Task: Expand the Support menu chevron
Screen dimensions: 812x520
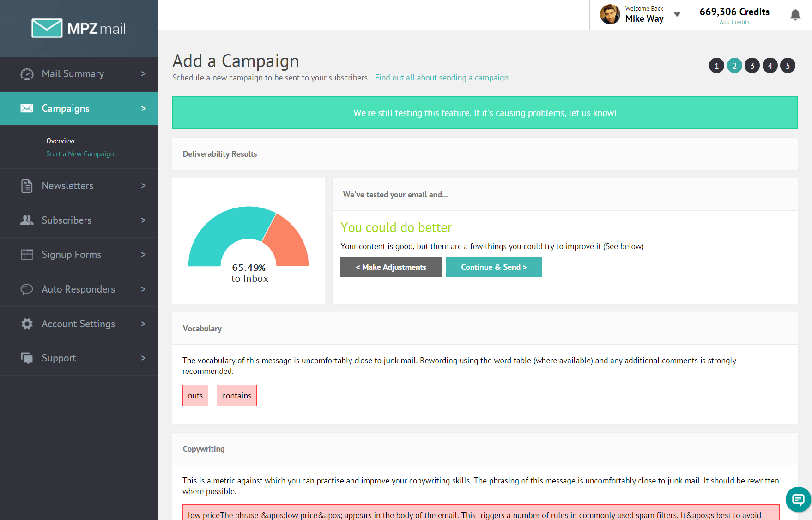Action: point(143,358)
